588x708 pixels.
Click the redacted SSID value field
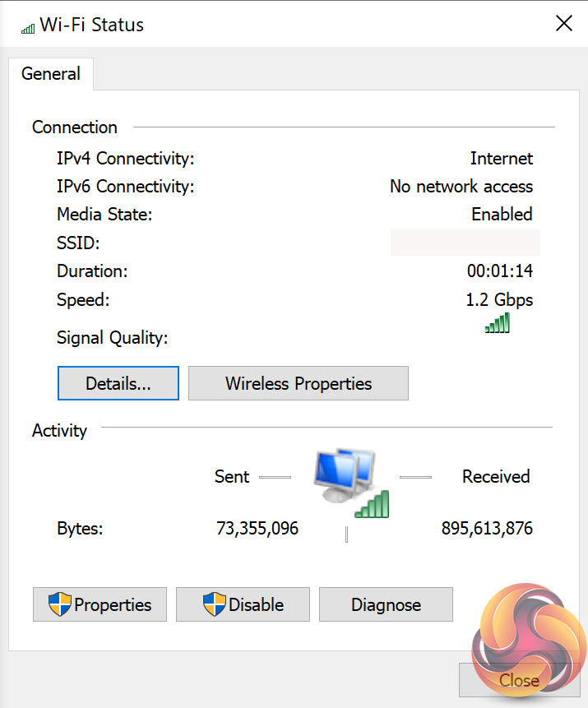[x=465, y=243]
